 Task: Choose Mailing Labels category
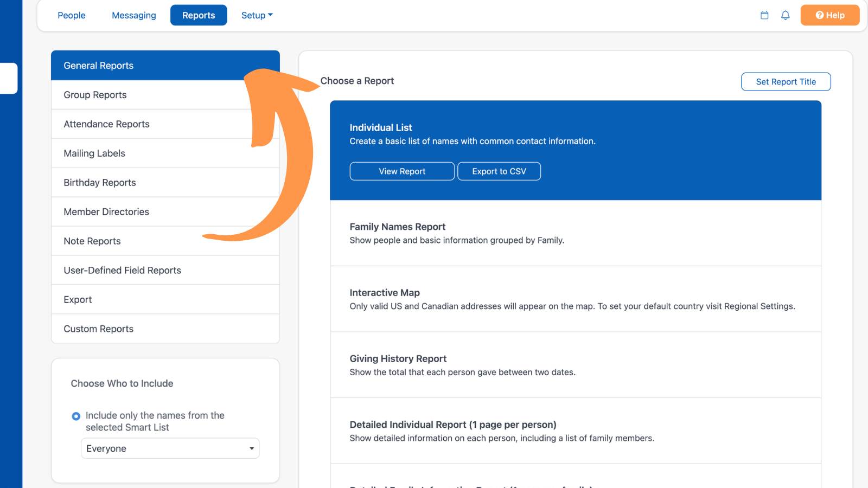(165, 153)
